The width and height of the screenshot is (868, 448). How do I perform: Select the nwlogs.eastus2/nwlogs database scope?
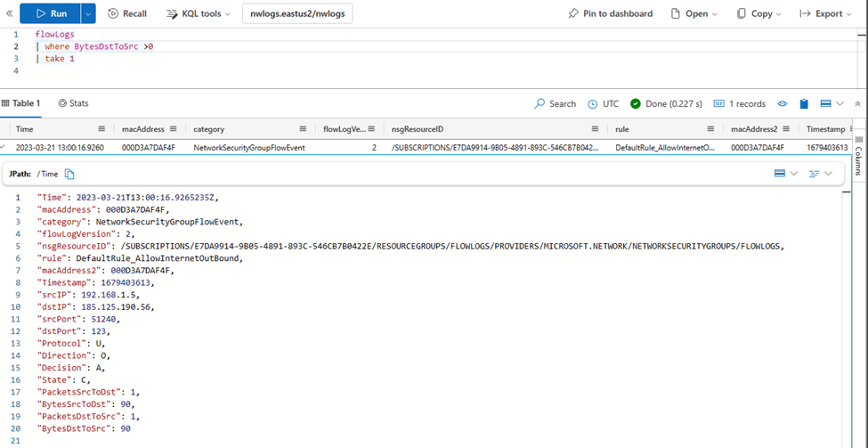[297, 13]
